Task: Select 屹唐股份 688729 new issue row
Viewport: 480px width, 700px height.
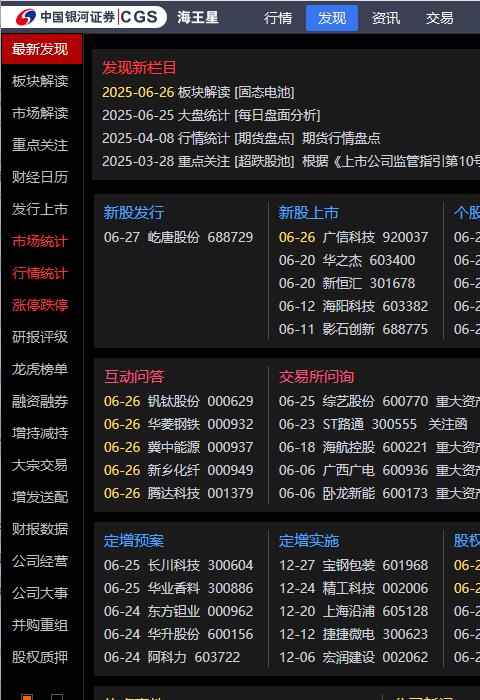Action: [179, 237]
